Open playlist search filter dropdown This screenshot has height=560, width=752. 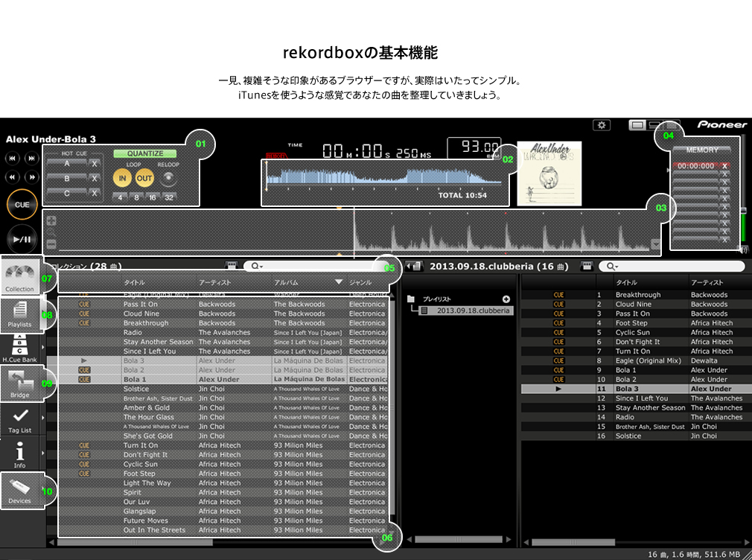click(612, 267)
